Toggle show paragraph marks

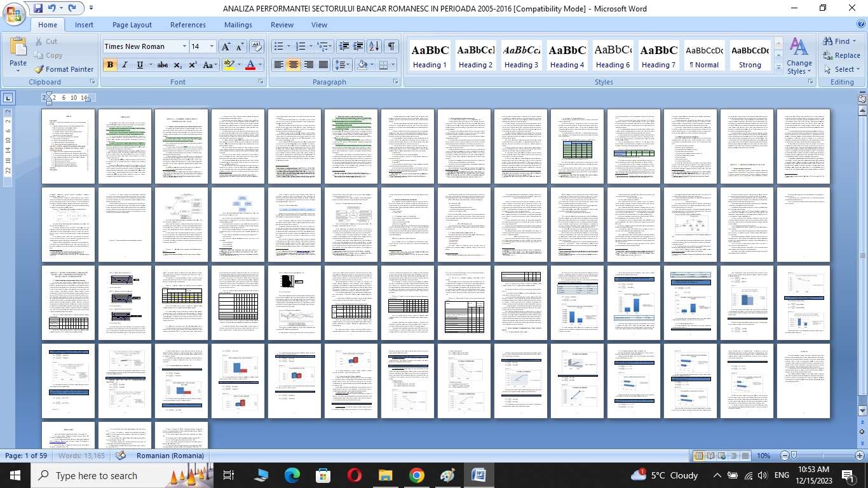(391, 46)
